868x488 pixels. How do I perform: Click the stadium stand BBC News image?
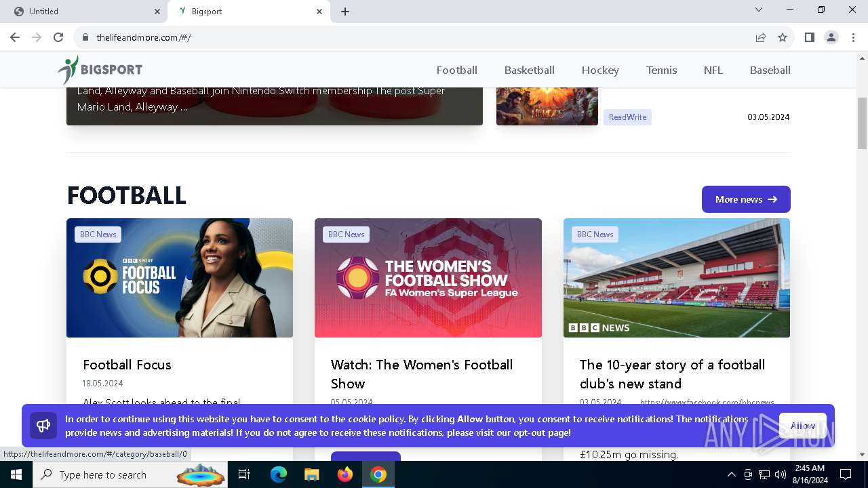[677, 278]
